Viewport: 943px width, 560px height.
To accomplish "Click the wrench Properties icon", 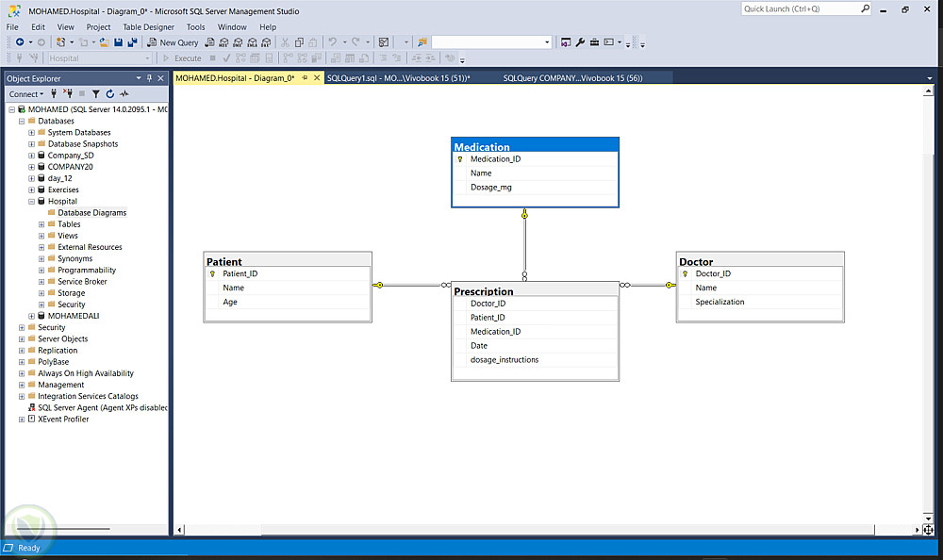I will pos(580,42).
